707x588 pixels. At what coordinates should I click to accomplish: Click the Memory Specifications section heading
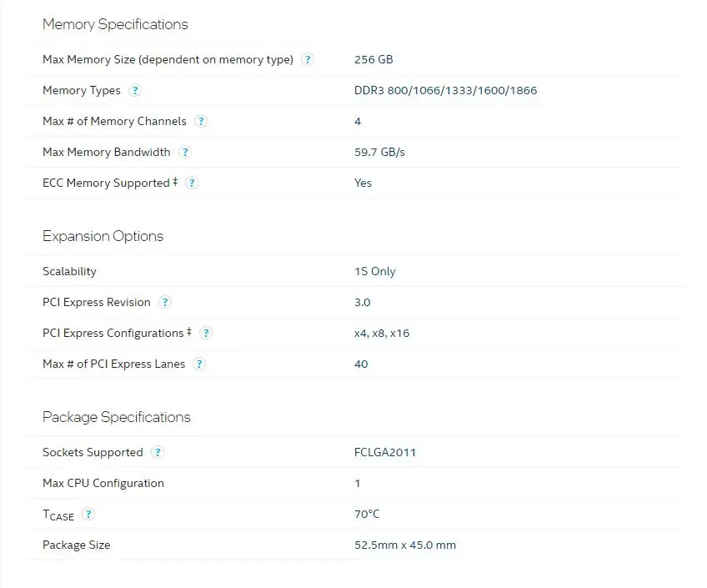click(x=115, y=24)
